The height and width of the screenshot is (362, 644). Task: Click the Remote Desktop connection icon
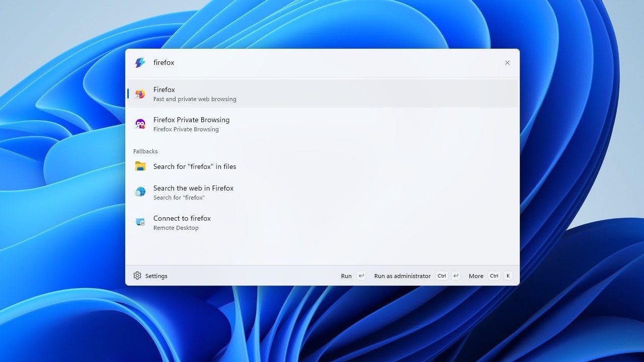[140, 222]
